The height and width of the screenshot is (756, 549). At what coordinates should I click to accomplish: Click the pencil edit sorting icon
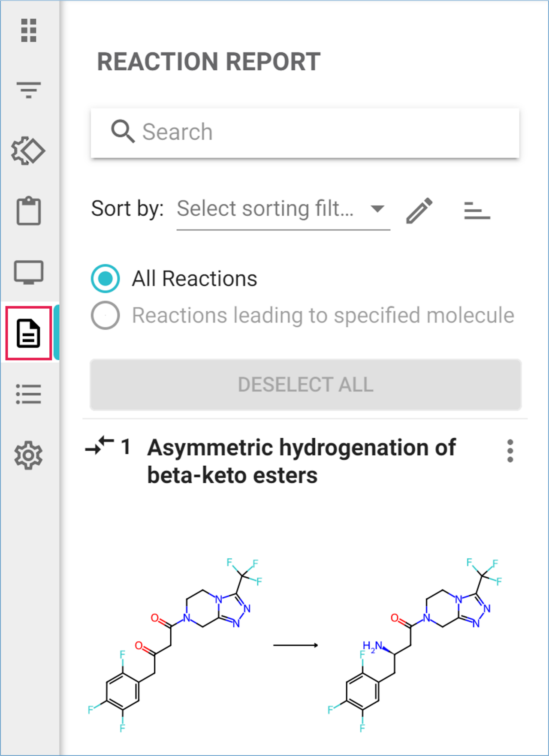(419, 211)
